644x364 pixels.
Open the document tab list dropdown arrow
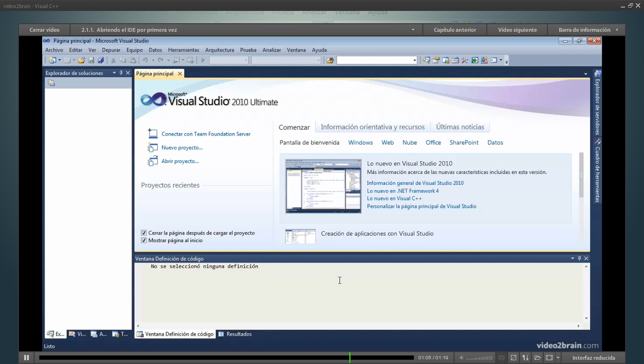586,74
